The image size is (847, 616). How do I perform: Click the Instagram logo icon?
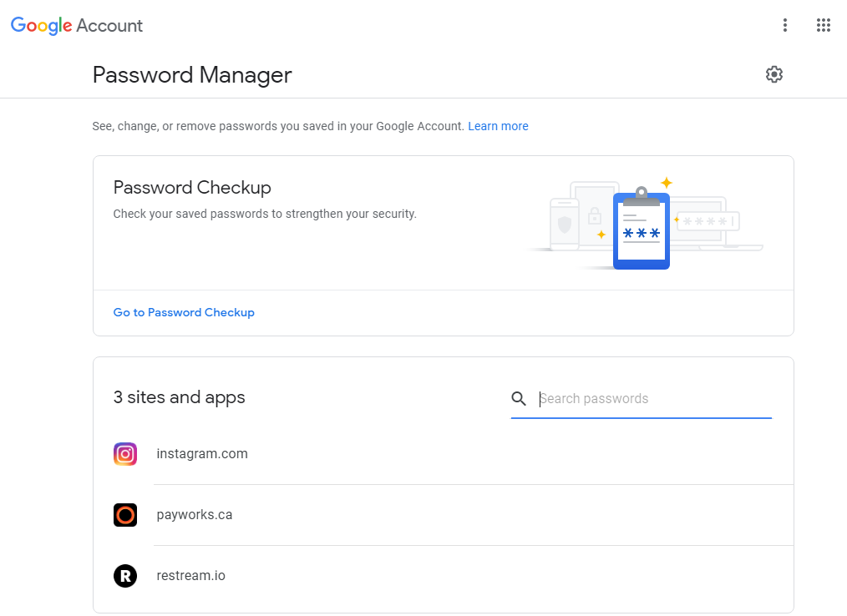coord(125,454)
